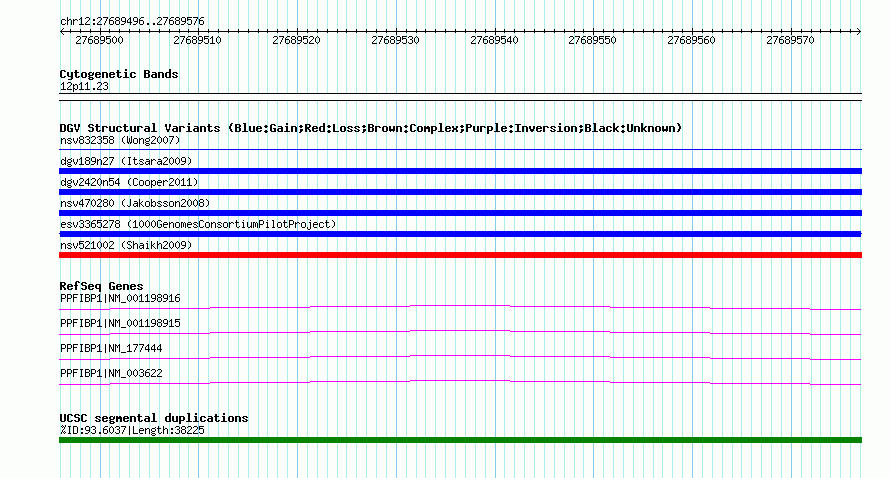The image size is (890, 478).
Task: Click ruler position 27689550
Action: click(x=593, y=40)
